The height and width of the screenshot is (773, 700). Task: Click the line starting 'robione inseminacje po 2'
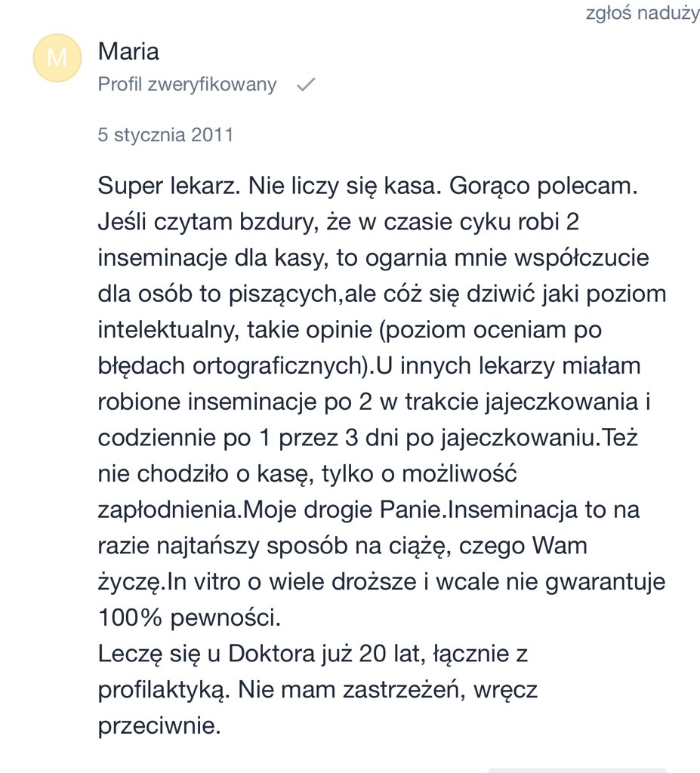click(375, 402)
